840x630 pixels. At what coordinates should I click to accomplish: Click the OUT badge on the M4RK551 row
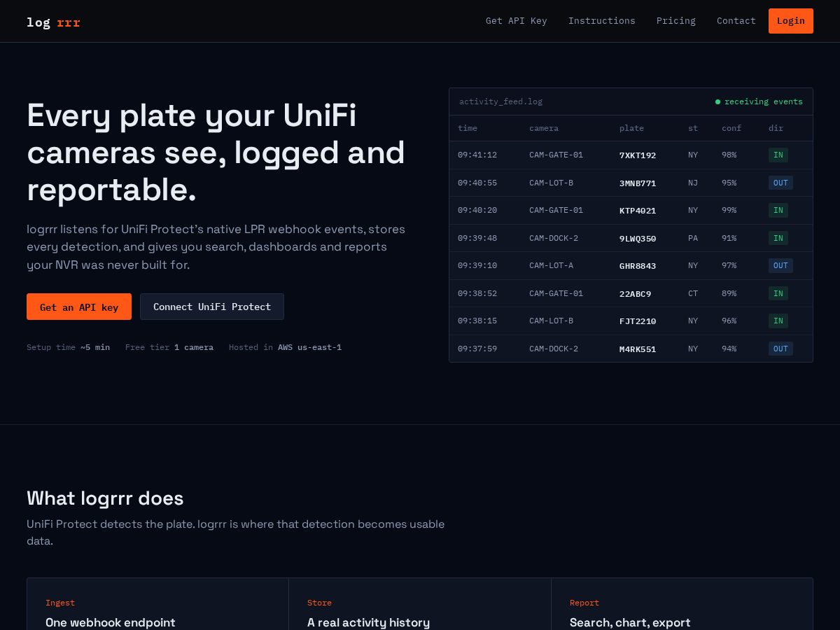point(780,349)
